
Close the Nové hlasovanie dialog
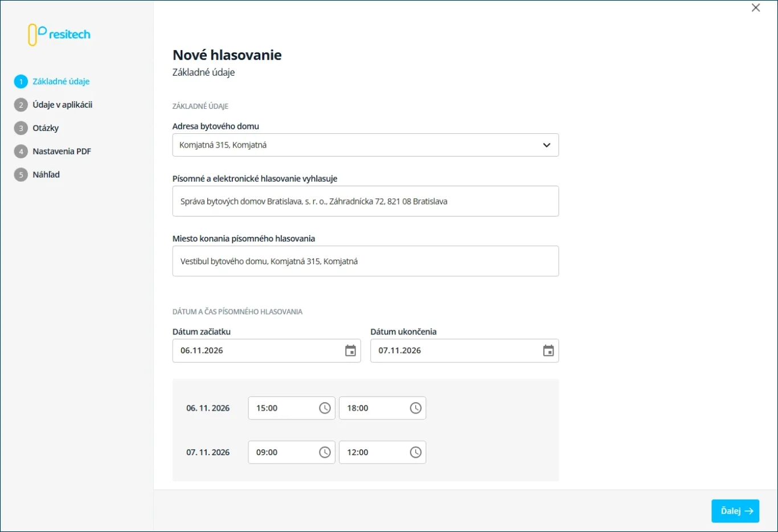[x=756, y=8]
